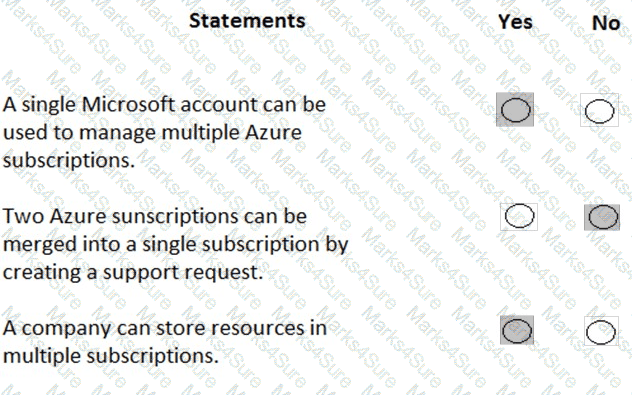
Task: Click the misspelled word 'sunscriptions'
Action: pos(175,216)
